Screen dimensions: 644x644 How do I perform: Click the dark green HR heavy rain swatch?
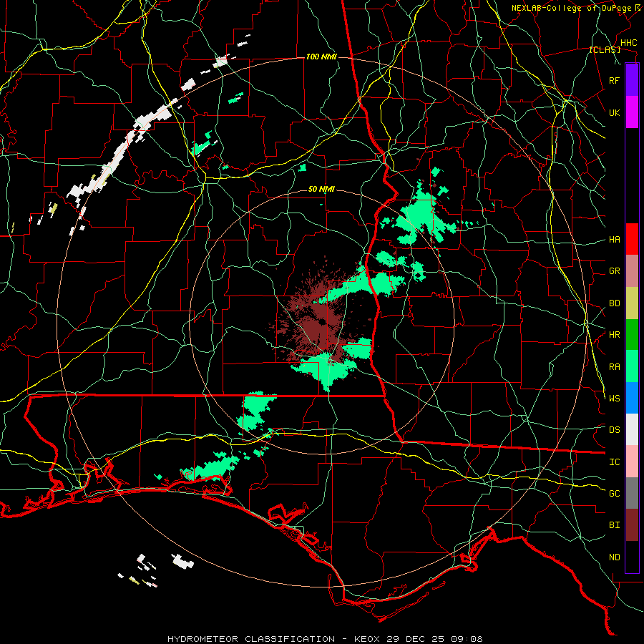[x=632, y=335]
